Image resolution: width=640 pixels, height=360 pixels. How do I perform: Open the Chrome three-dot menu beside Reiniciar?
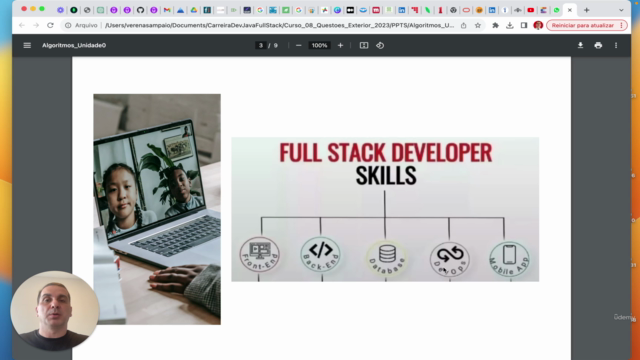pos(622,25)
